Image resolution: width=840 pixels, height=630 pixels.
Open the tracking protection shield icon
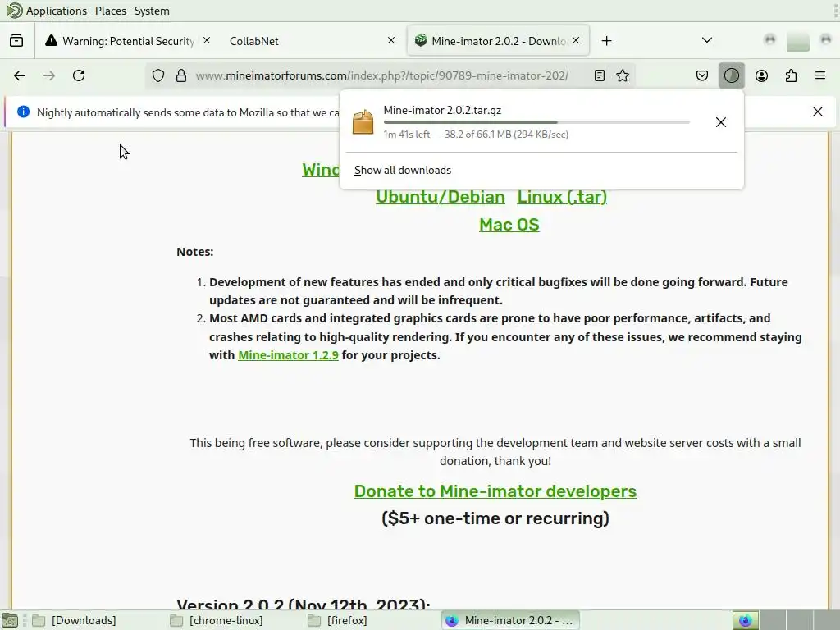158,75
